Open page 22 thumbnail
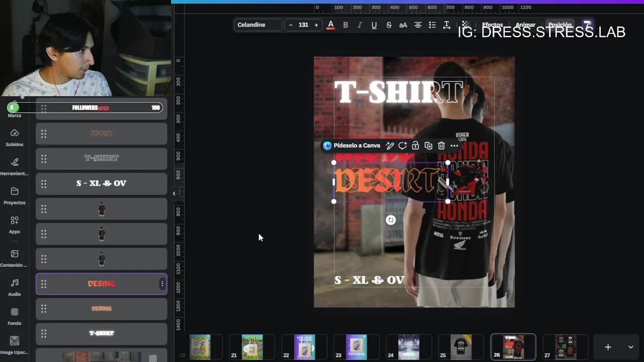Screen dimensions: 644x362 click(x=304, y=347)
